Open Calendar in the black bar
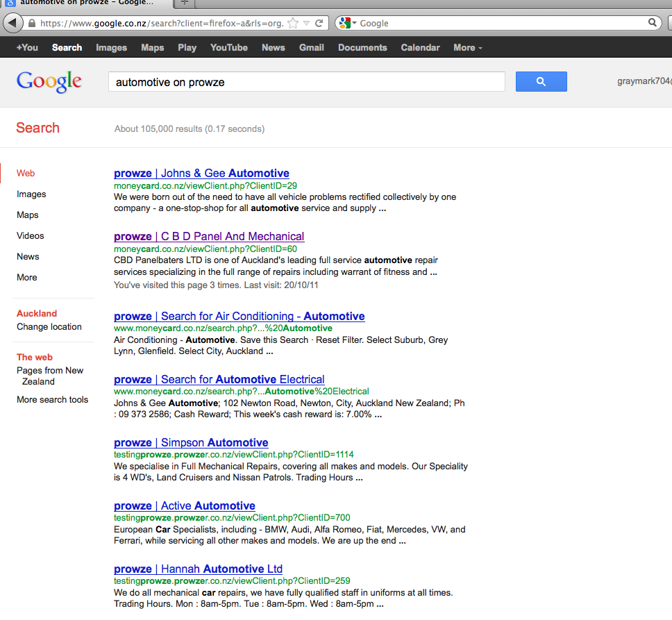The image size is (672, 620). [x=421, y=48]
